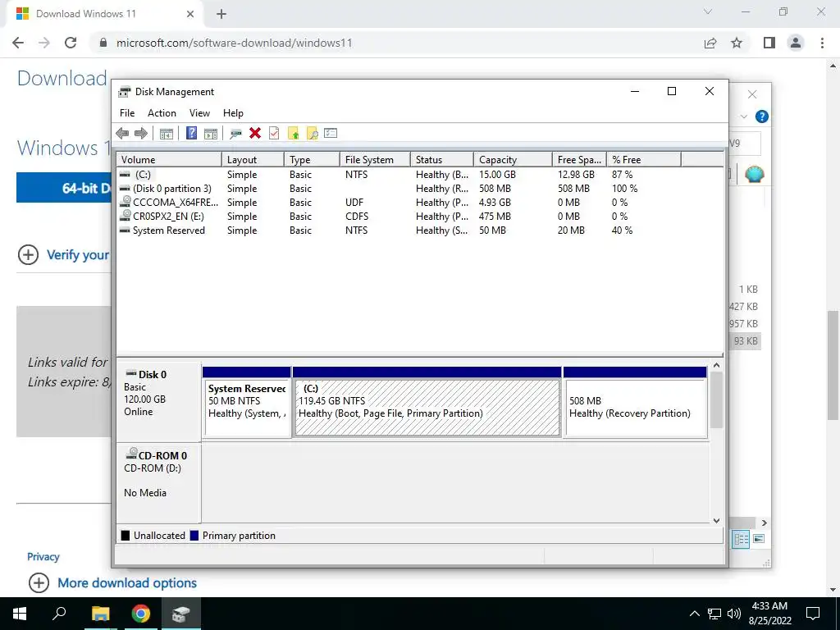
Task: Click Disk 0 Basic 120.00 GB label
Action: [x=158, y=400]
